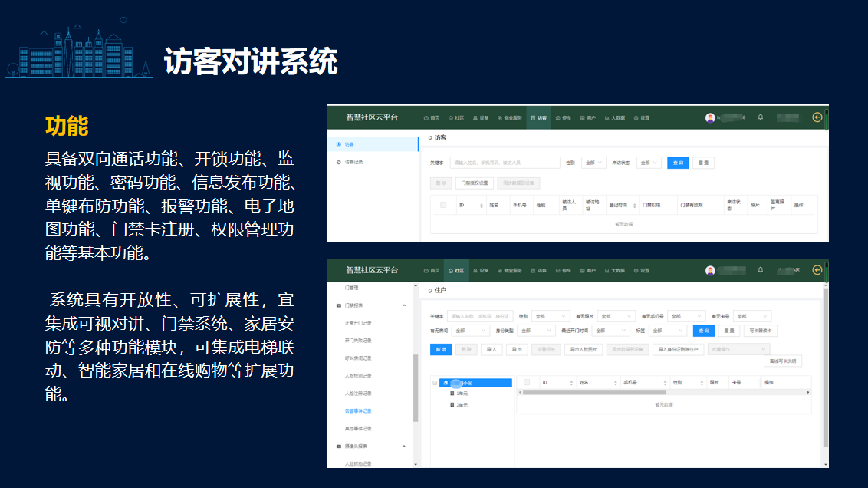868x488 pixels.
Task: Open 有无房间 dropdown in 住户 page
Action: [x=470, y=331]
